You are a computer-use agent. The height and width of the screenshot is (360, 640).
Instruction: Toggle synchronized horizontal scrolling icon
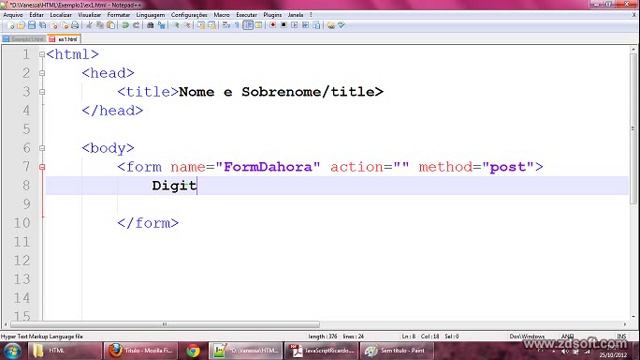pyautogui.click(x=212, y=25)
